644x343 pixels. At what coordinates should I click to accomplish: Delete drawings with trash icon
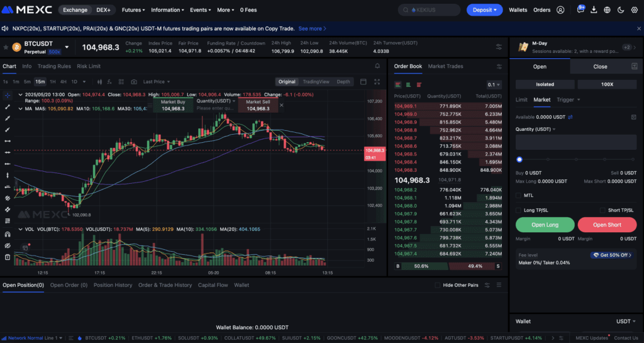8,257
